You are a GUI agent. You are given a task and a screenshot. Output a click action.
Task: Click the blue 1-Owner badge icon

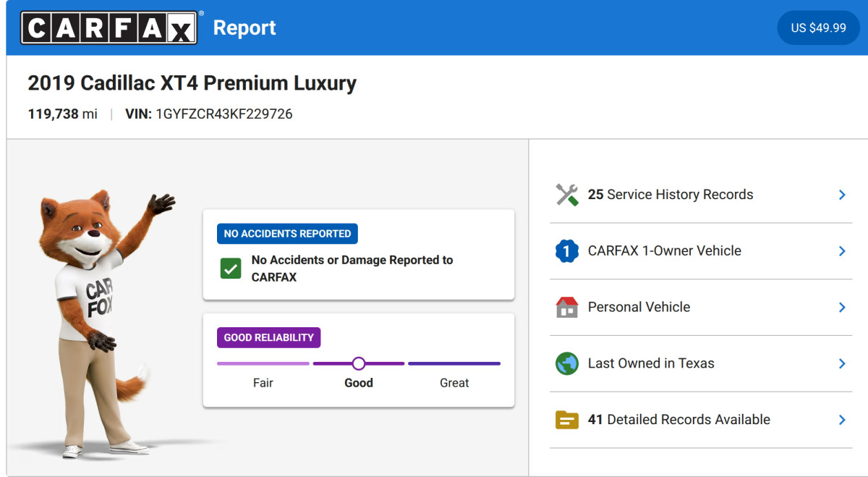[x=567, y=251]
